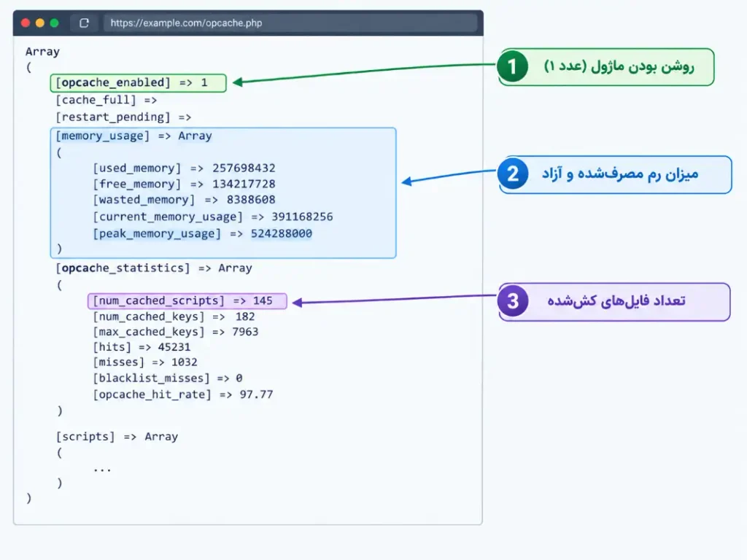Click the [wasted_memory] => 8388608 line
This screenshot has width=747, height=560.
click(184, 200)
